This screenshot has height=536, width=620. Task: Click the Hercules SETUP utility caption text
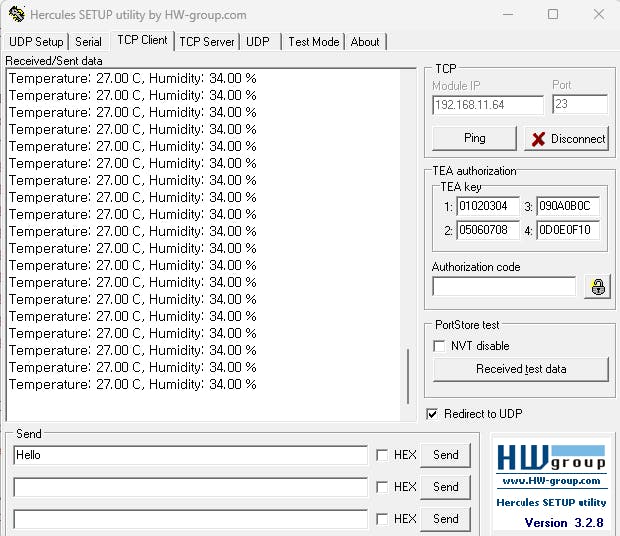pyautogui.click(x=551, y=502)
